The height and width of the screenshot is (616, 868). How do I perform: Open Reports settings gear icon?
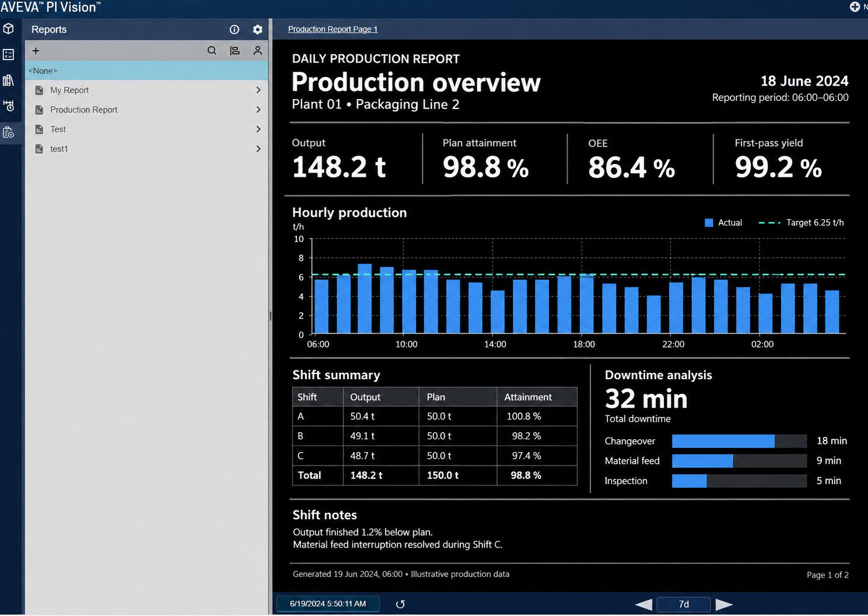258,29
